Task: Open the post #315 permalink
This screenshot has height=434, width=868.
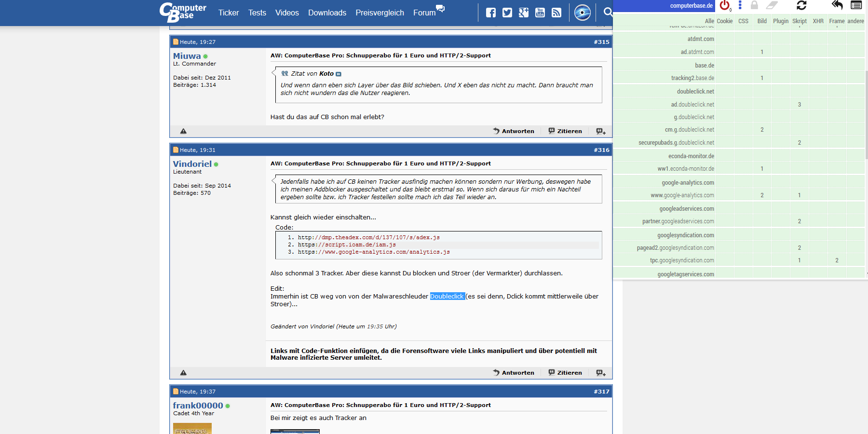Action: point(601,42)
